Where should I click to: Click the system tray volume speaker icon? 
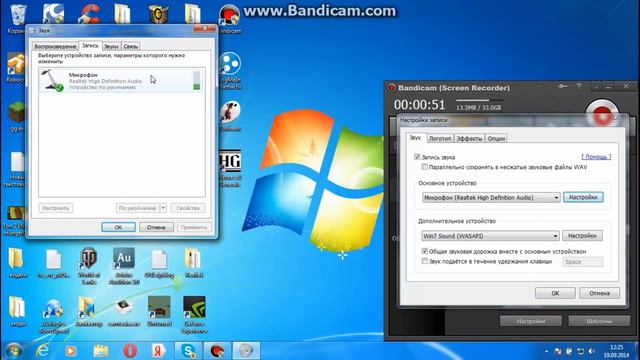click(x=591, y=351)
